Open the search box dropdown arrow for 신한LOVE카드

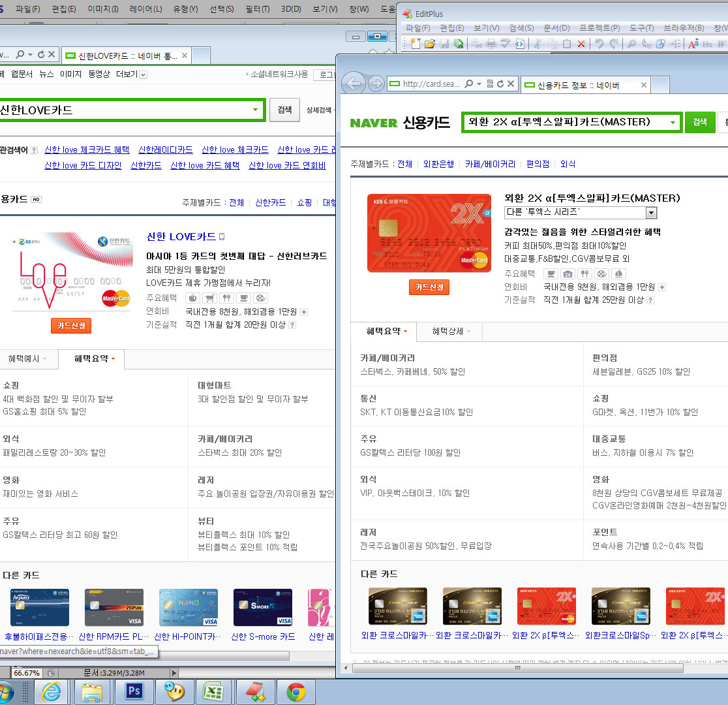(255, 110)
